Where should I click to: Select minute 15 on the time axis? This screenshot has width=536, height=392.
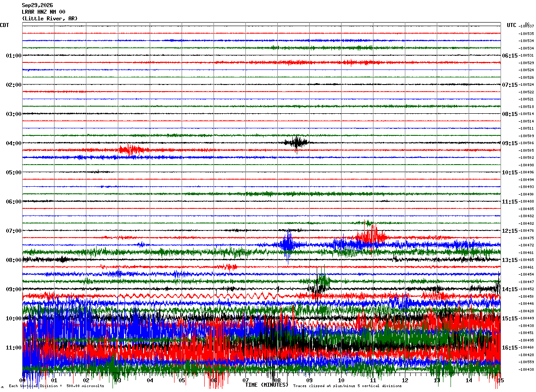click(x=501, y=380)
